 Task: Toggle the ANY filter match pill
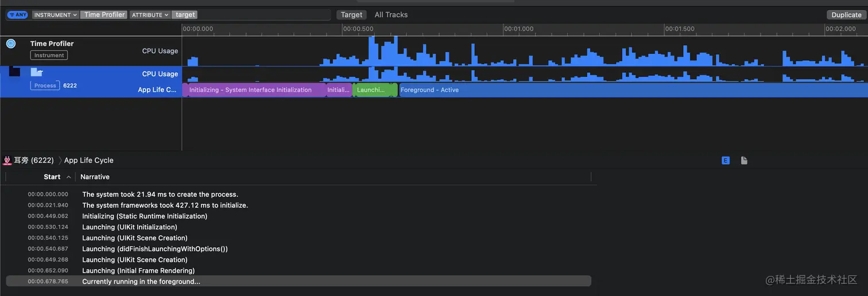18,15
